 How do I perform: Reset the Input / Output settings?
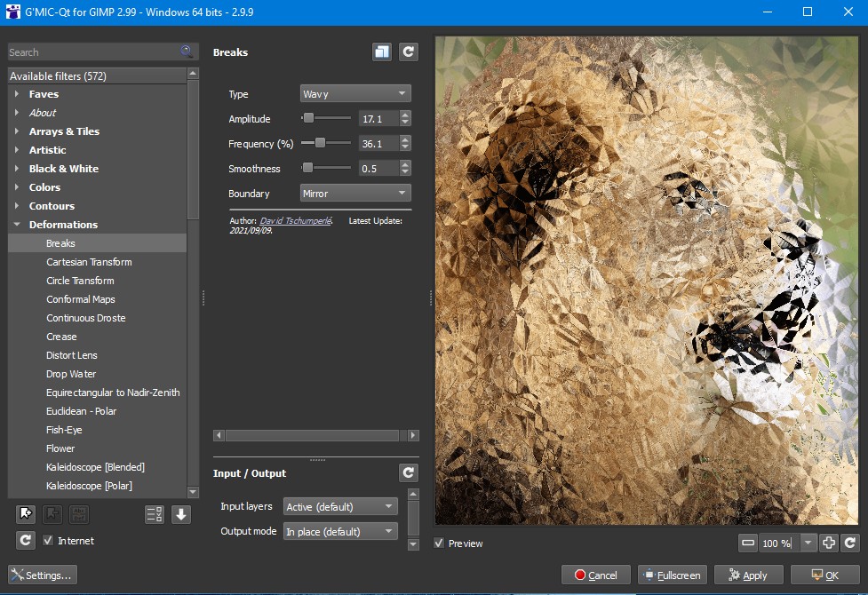pyautogui.click(x=408, y=473)
